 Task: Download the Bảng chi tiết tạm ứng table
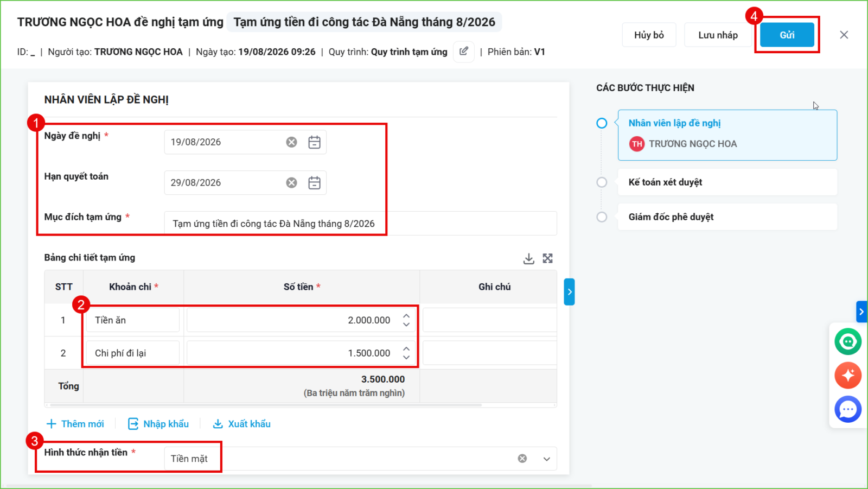529,258
